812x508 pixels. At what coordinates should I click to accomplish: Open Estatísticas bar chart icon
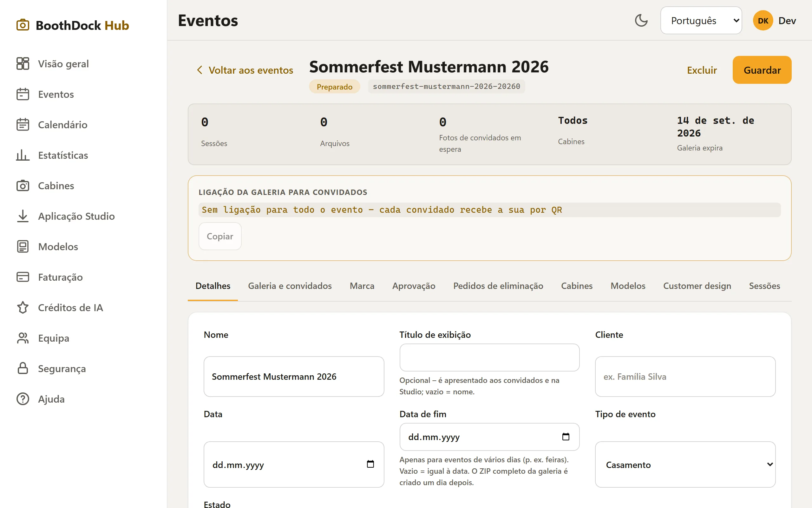pos(23,155)
